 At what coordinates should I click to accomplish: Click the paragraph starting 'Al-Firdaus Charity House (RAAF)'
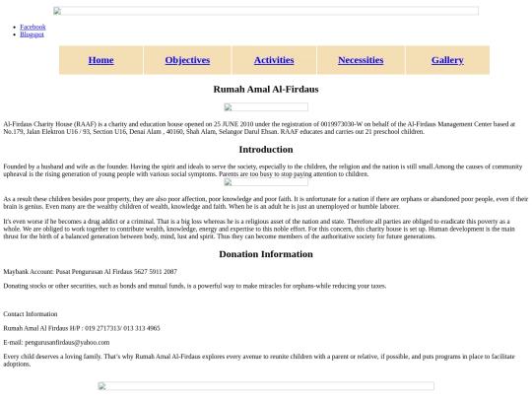(259, 128)
